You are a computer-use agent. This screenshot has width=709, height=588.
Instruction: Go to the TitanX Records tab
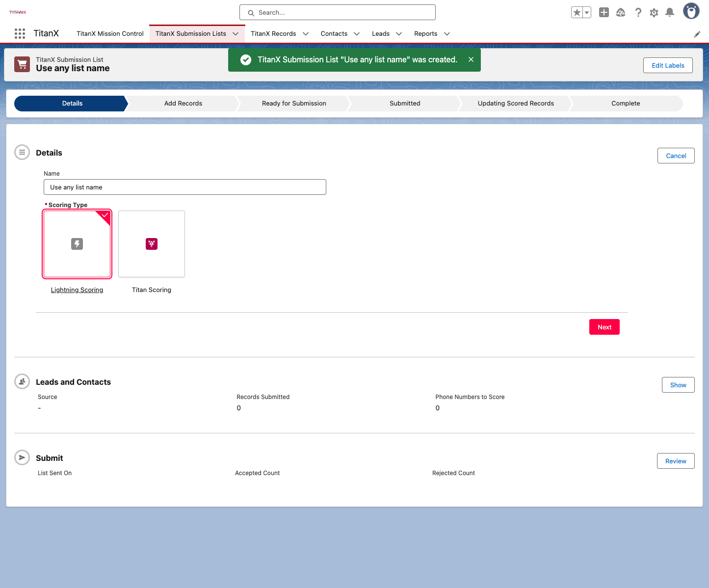273,34
